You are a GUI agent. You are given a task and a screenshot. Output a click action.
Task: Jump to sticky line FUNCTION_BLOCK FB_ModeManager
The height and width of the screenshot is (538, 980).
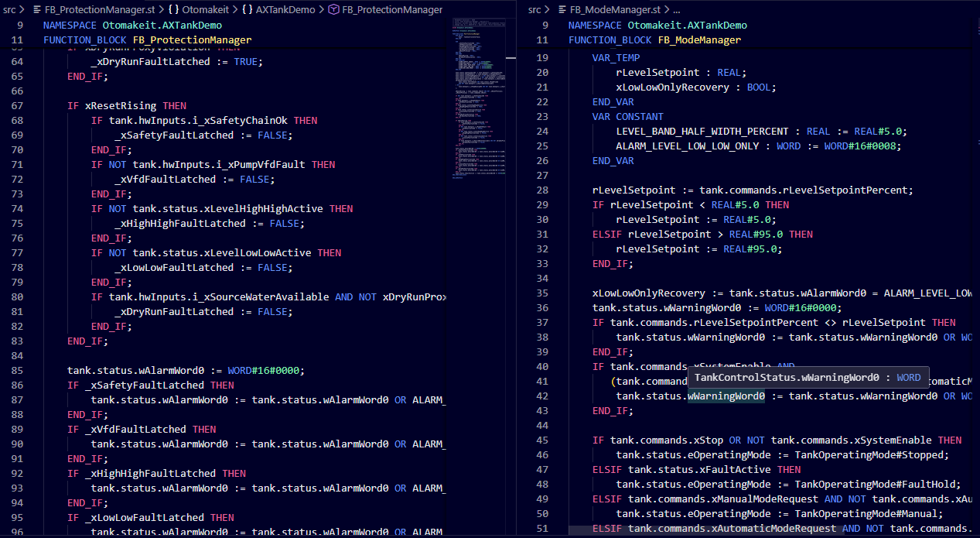(654, 39)
